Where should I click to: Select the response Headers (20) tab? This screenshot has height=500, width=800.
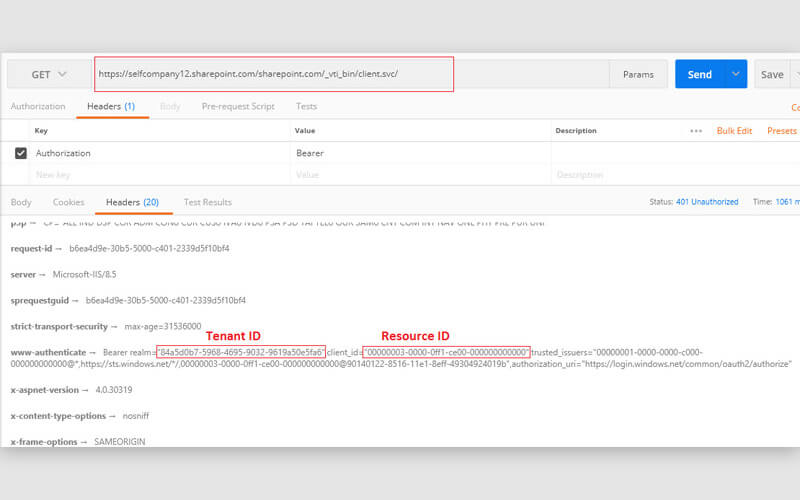tap(132, 202)
